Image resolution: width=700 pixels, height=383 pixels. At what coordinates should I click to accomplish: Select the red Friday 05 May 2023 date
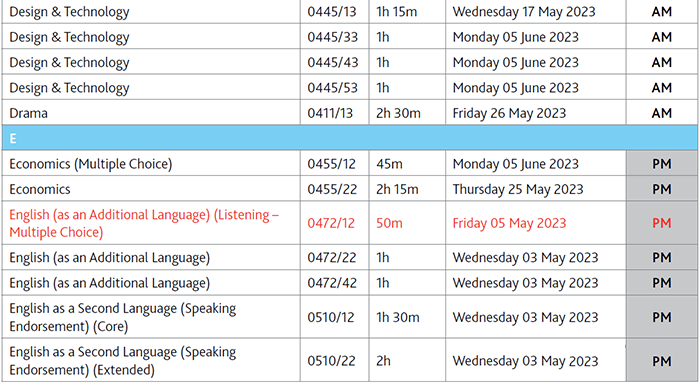click(x=509, y=223)
